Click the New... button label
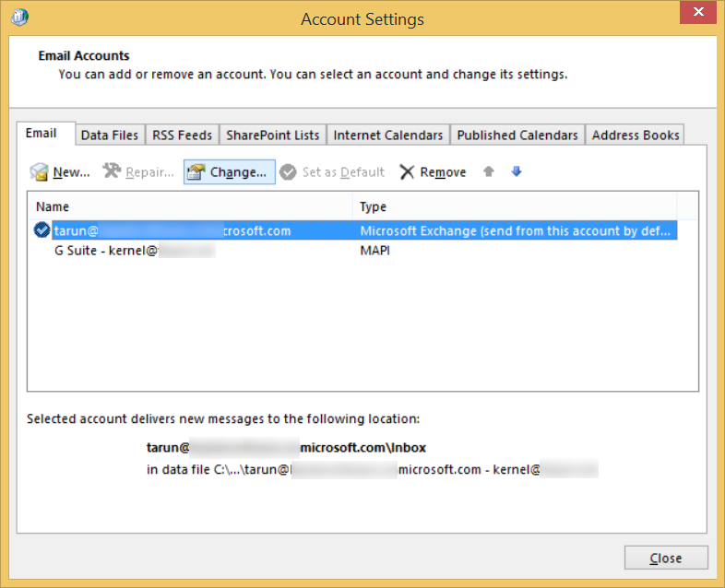The height and width of the screenshot is (588, 725). (71, 172)
